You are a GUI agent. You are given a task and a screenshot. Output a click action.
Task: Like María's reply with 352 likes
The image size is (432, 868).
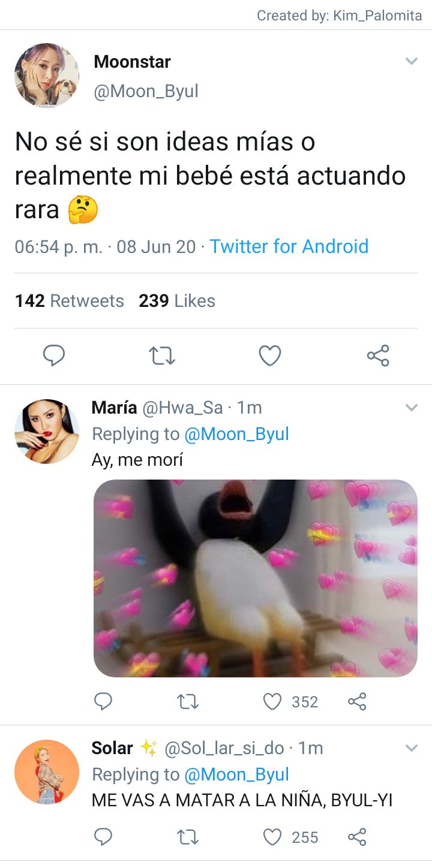(x=272, y=701)
